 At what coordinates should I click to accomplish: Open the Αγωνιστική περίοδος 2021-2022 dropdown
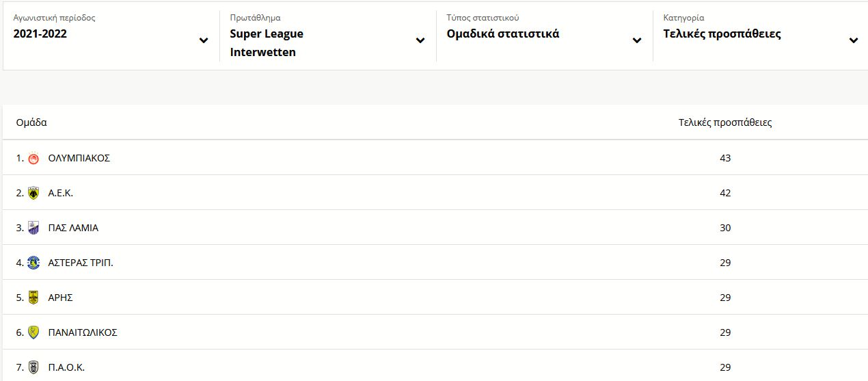point(111,36)
